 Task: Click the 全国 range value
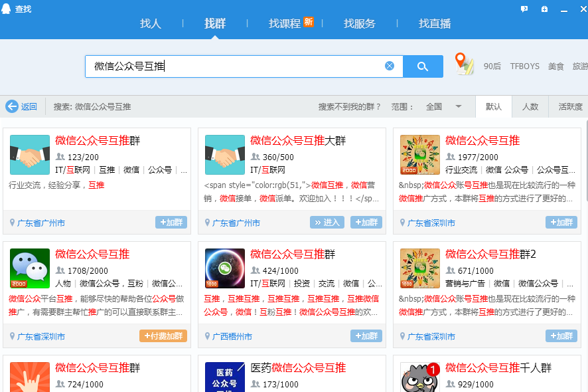coord(434,106)
